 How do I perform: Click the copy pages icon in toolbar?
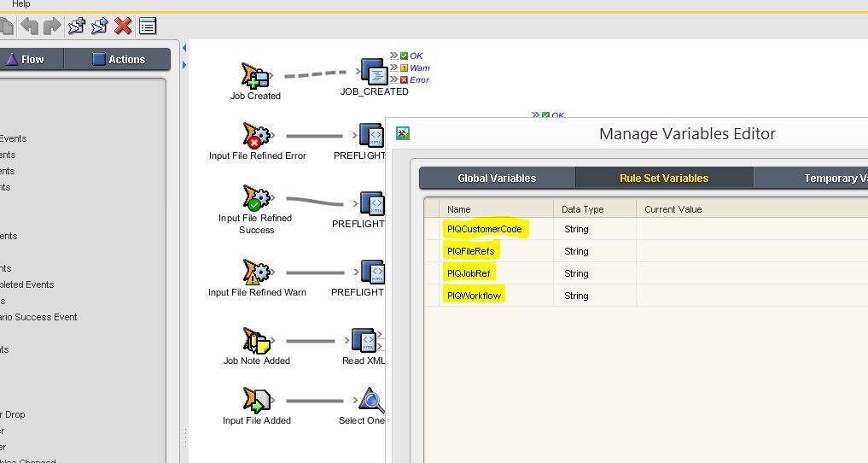(x=6, y=26)
